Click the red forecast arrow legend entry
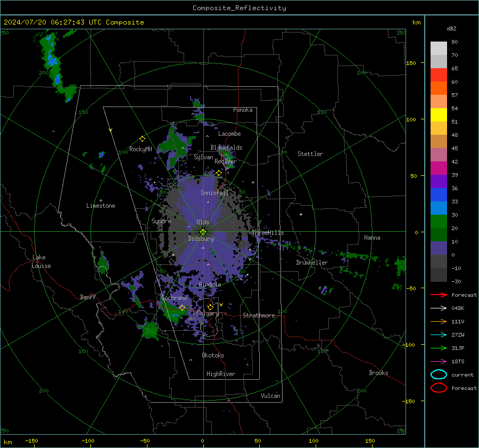Image resolution: width=479 pixels, height=448 pixels. (453, 295)
